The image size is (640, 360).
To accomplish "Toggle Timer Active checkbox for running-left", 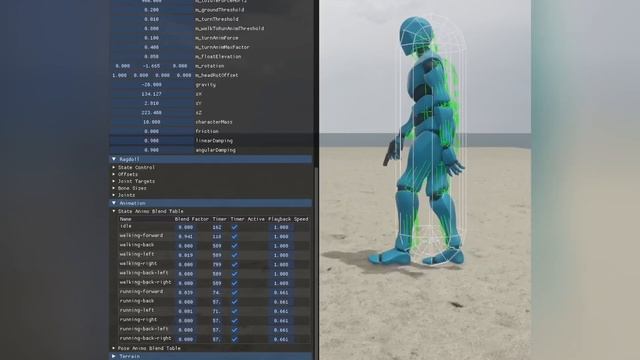I will [235, 311].
